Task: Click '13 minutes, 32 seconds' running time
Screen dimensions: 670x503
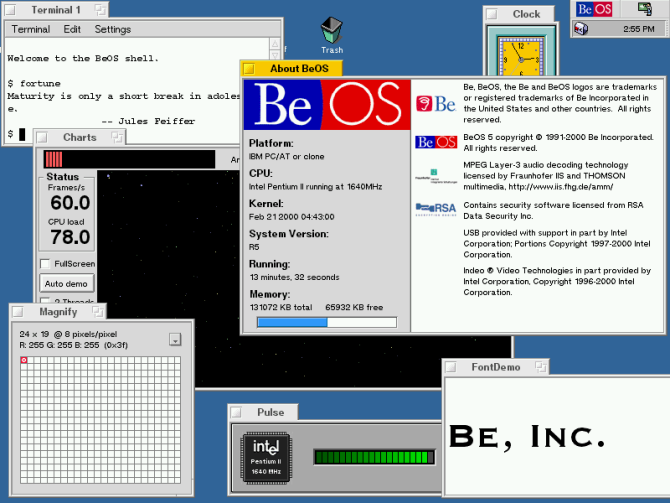Action: [294, 277]
